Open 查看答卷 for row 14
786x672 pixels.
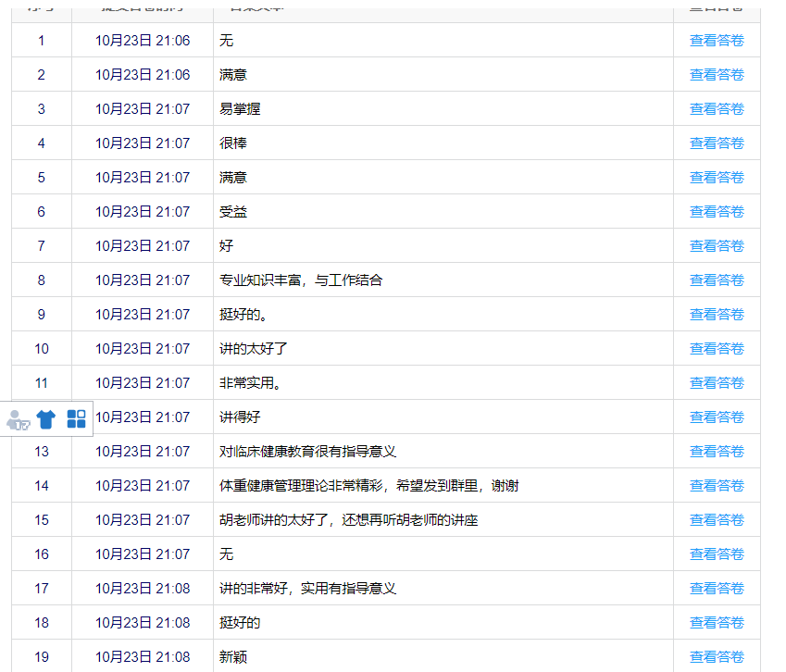click(x=717, y=486)
